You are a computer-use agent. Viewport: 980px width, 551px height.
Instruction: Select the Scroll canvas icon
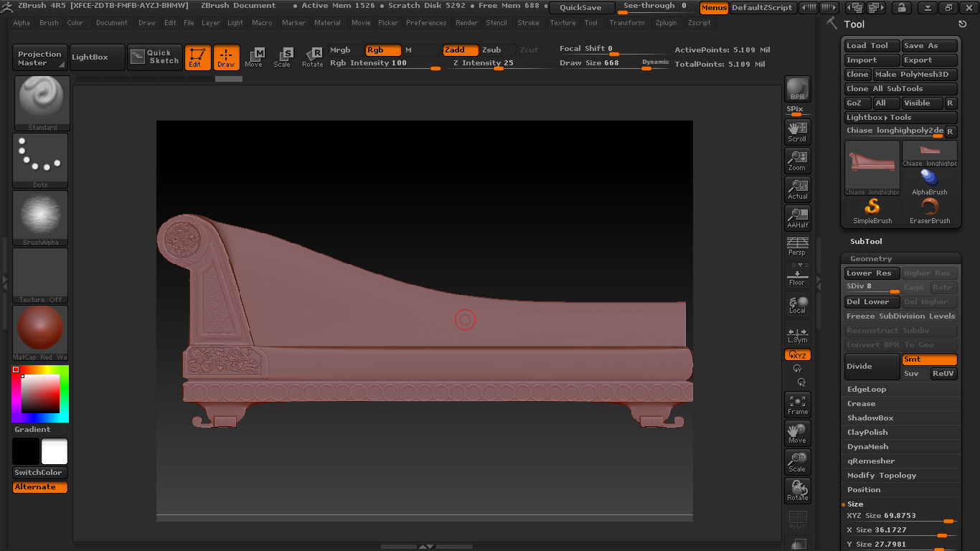[x=797, y=131]
